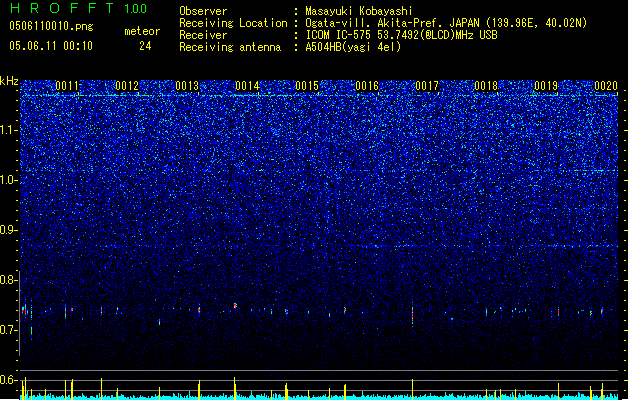Click the 0018 time marker
Viewport: 629px width, 400px height.
coord(486,86)
